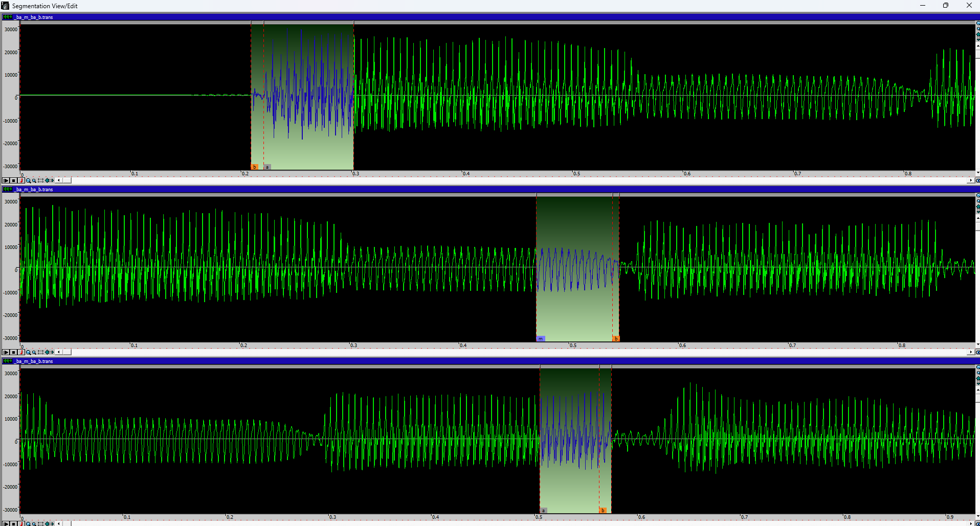Select blue 'm' segment label in middle waveform
Screen dimensions: 980x526
[x=540, y=339]
